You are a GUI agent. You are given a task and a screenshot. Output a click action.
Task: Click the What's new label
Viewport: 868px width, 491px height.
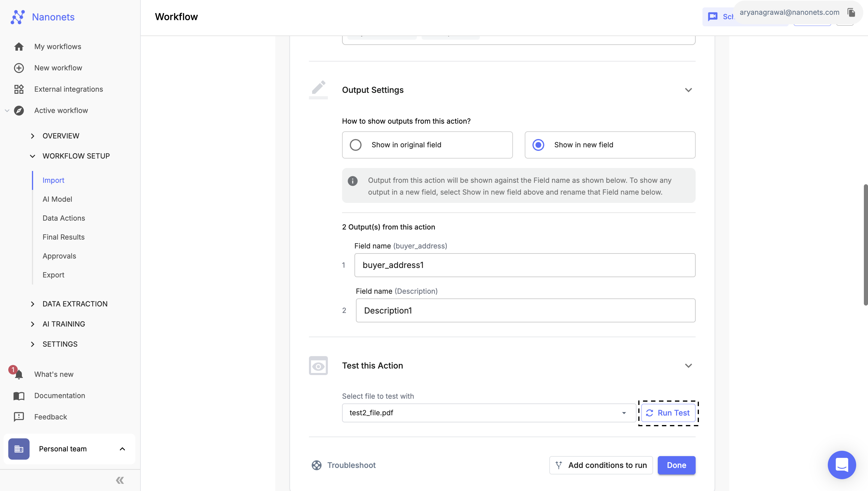tap(54, 374)
